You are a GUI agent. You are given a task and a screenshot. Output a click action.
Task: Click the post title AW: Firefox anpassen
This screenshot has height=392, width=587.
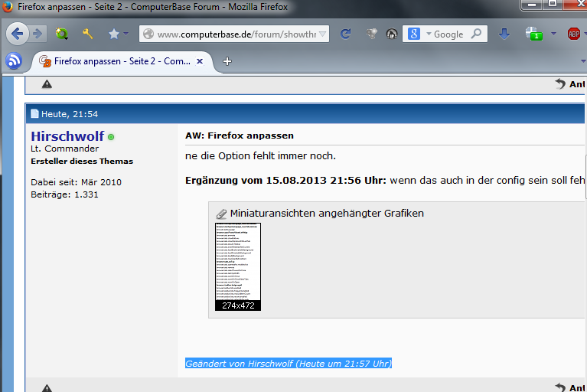click(x=240, y=136)
